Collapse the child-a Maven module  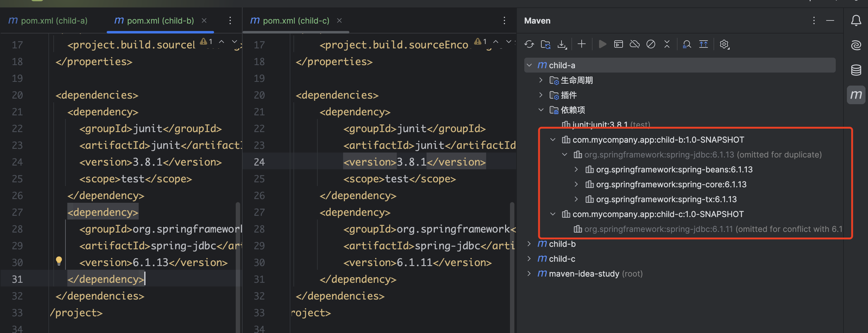click(529, 65)
